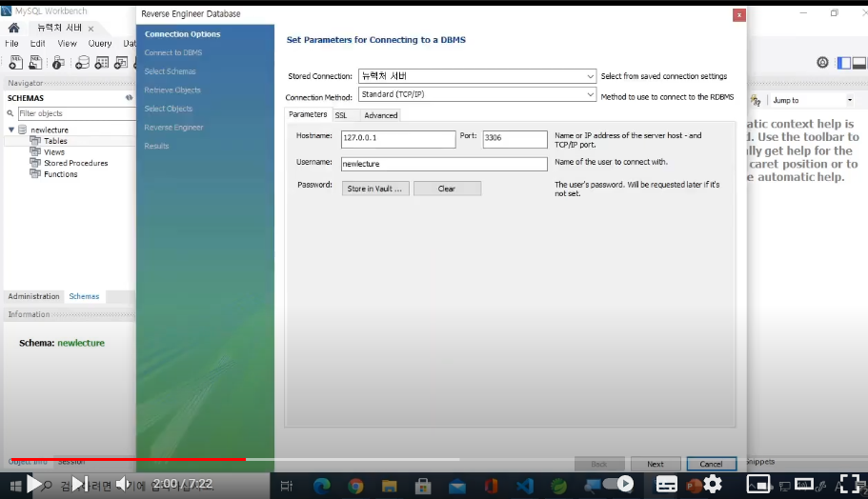Toggle video subtitles captions button
The width and height of the screenshot is (868, 499).
coord(667,485)
